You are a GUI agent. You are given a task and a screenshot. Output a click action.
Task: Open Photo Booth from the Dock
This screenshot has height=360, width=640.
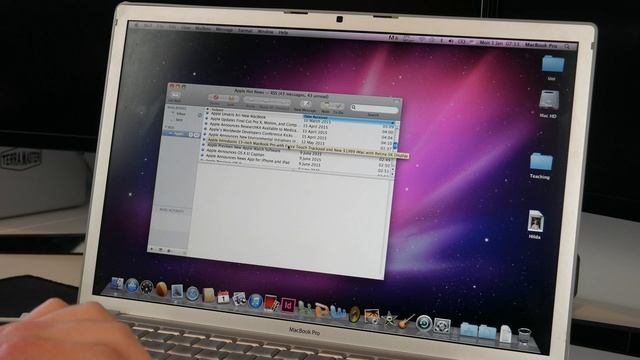(271, 303)
